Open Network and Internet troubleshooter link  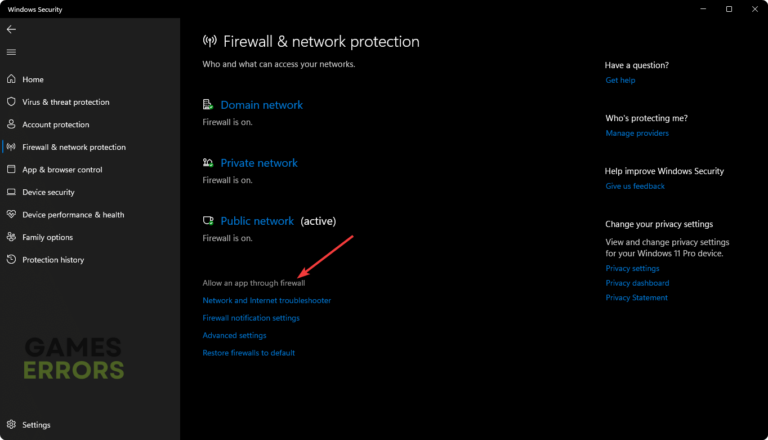(x=266, y=300)
